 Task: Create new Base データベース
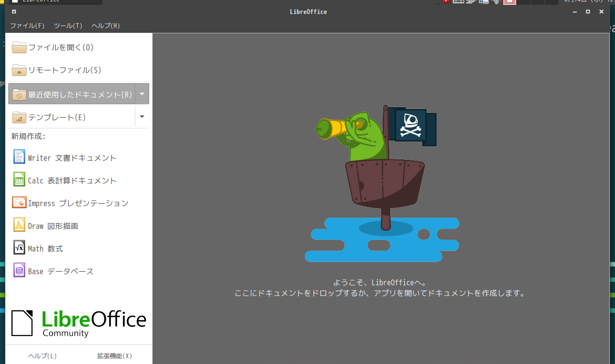pos(79,271)
